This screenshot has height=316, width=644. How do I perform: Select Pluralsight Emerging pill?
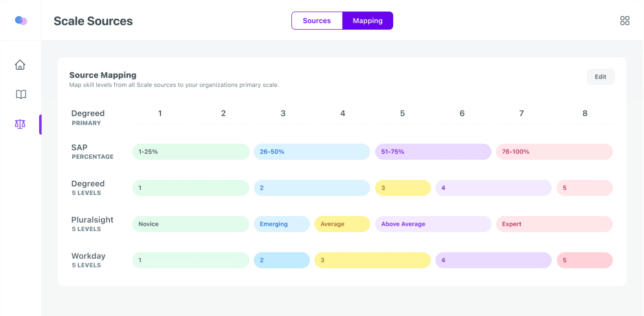tap(282, 224)
